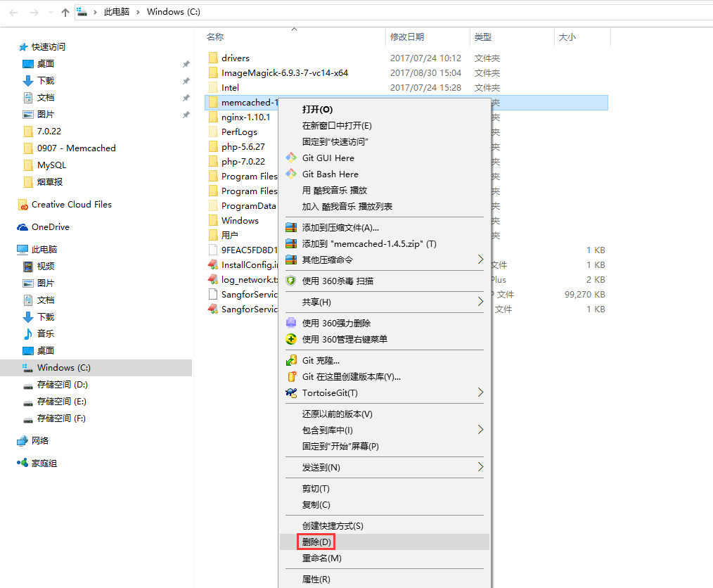Choose 在新窗口中打开(E) menu item
This screenshot has height=588, width=713.
(x=337, y=125)
